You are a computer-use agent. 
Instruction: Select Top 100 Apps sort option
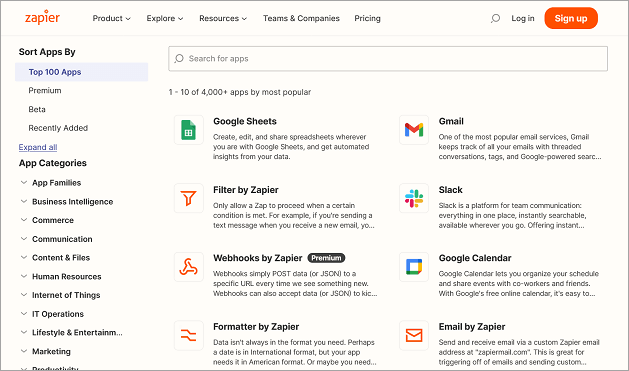(81, 72)
